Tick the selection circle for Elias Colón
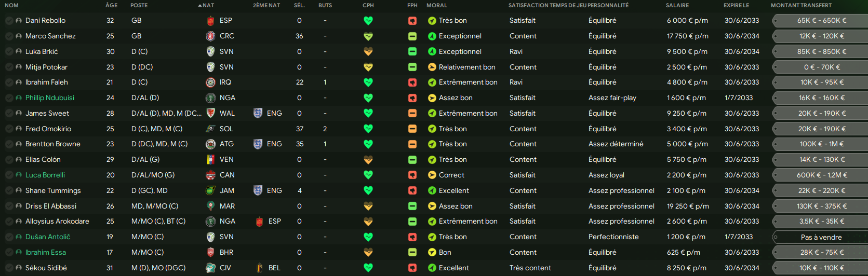 [9, 160]
